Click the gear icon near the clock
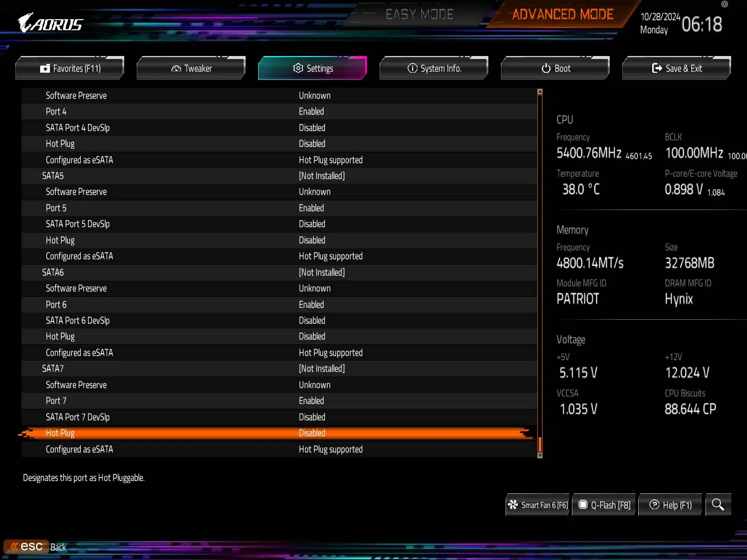This screenshot has height=560, width=747. [725, 4]
